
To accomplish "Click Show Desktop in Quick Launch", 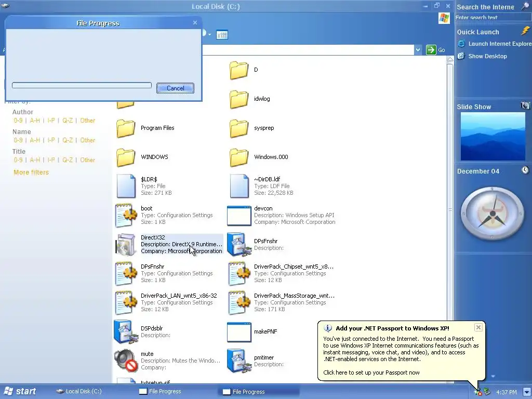I will (x=482, y=56).
